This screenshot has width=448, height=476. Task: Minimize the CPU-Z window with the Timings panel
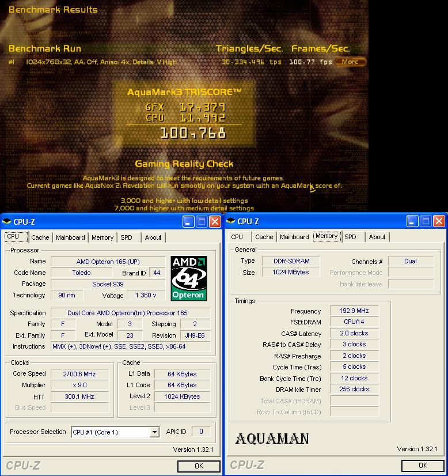412,221
